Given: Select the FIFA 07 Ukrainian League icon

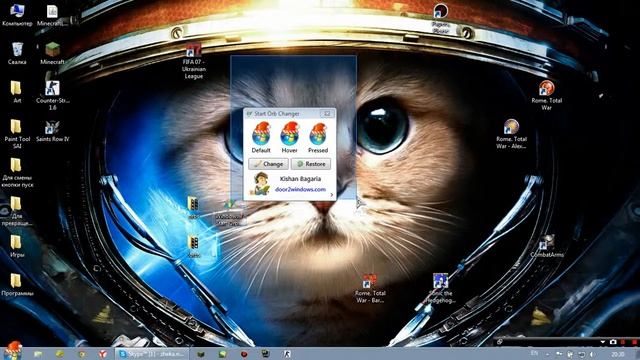Looking at the screenshot, I should pyautogui.click(x=193, y=61).
